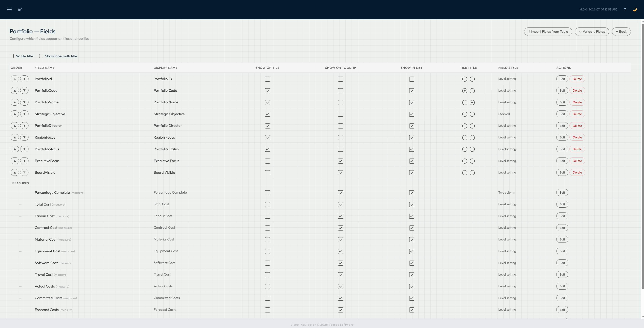The image size is (644, 328).
Task: Move StrategicObjective down in order
Action: click(x=24, y=114)
